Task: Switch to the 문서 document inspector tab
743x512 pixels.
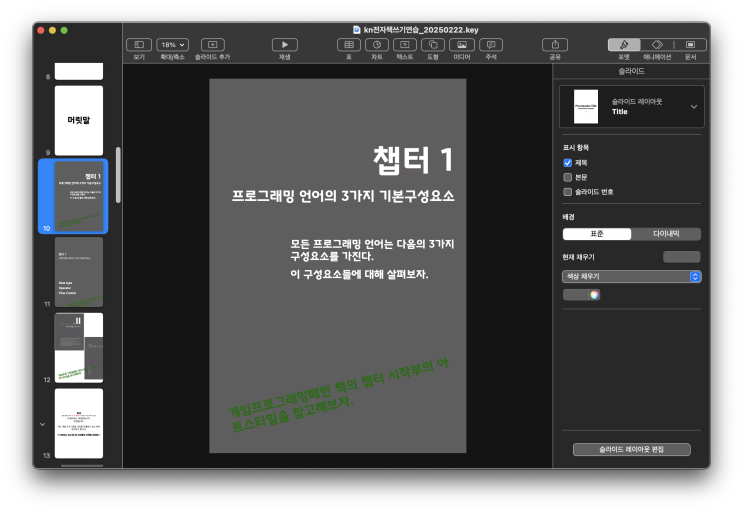Action: coord(690,45)
